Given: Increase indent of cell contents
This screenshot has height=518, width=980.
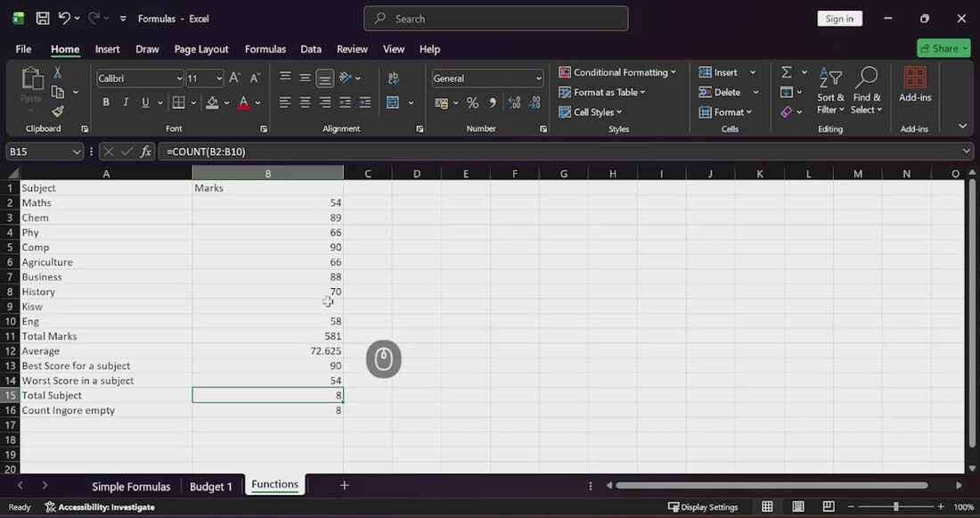Looking at the screenshot, I should tap(365, 102).
